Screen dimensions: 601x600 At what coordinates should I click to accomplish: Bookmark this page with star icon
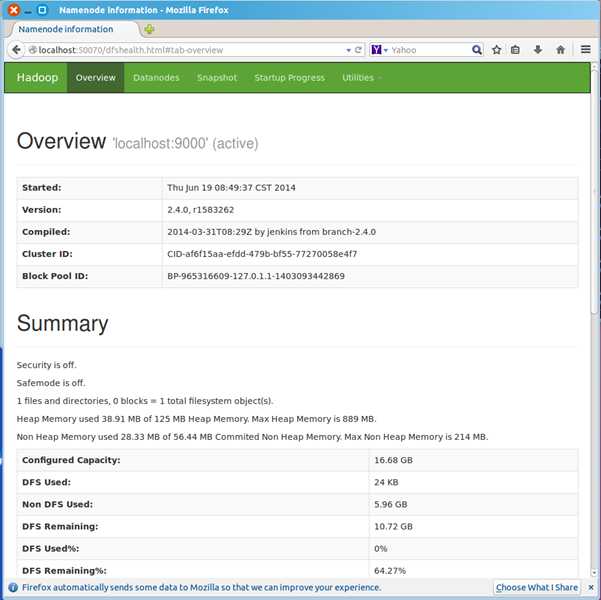[x=497, y=49]
